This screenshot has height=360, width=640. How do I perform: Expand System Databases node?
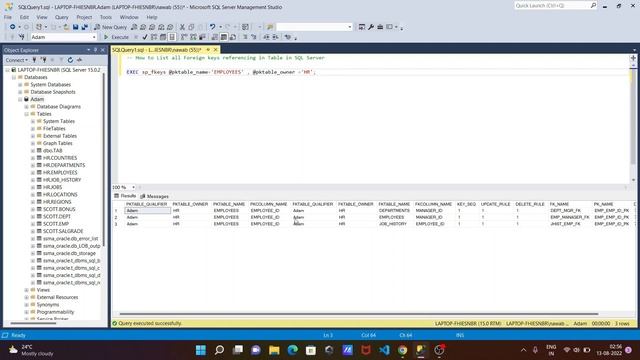click(20, 84)
